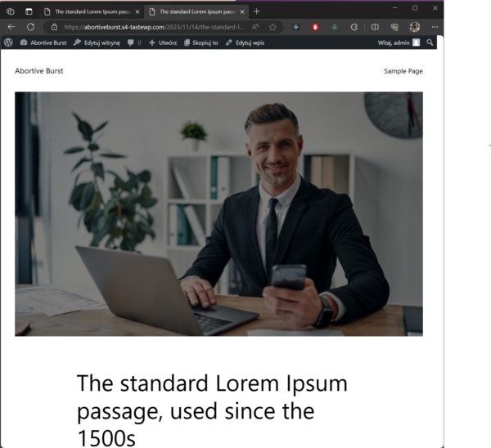This screenshot has width=491, height=448.
Task: Click the address bar URL field
Action: tap(154, 27)
